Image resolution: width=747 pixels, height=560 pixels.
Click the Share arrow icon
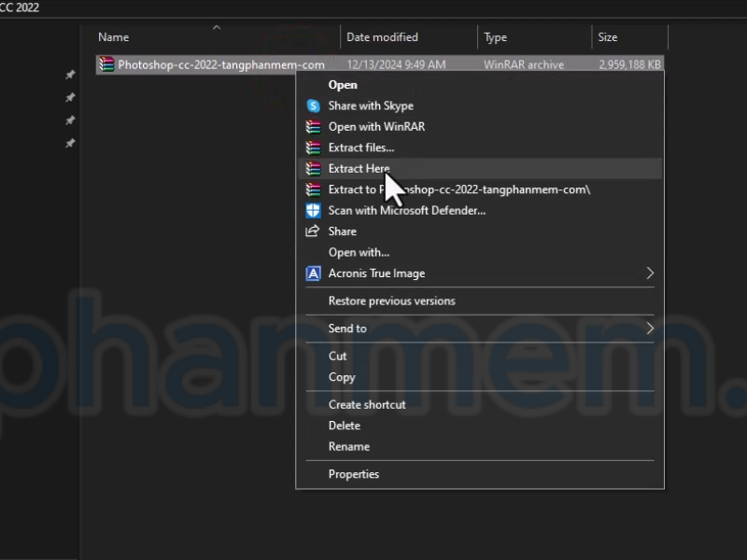[x=313, y=231]
